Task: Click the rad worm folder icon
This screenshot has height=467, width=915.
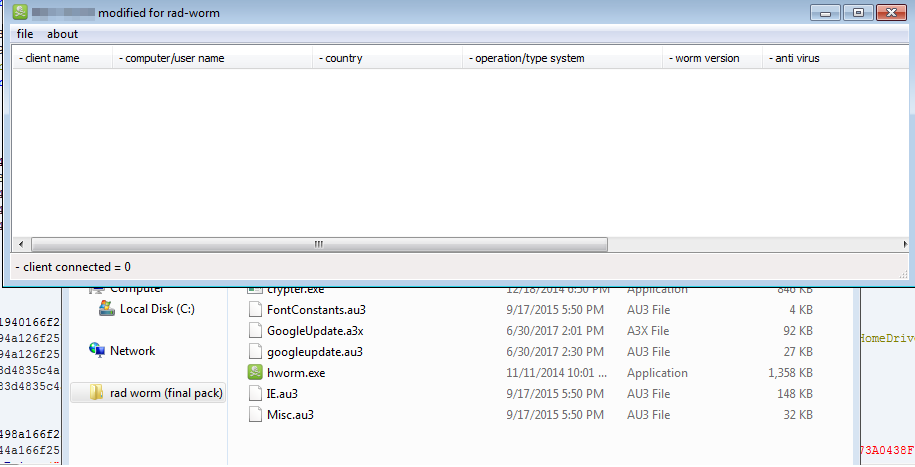Action: [x=96, y=393]
